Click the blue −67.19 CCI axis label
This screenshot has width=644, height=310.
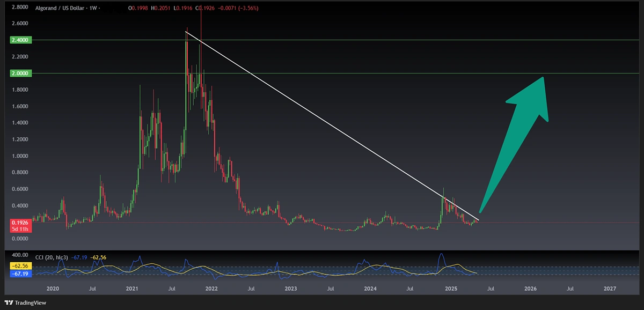(x=21, y=274)
